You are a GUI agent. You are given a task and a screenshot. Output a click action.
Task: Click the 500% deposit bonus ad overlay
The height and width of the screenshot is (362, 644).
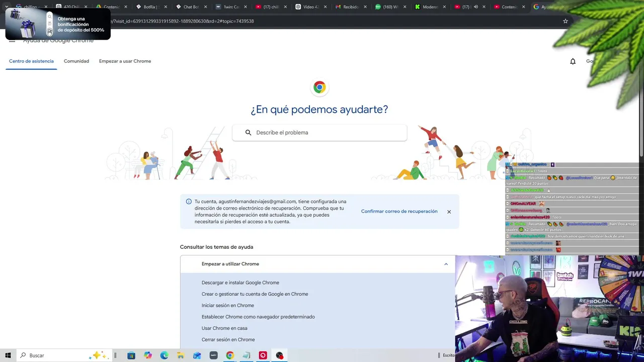click(x=58, y=24)
